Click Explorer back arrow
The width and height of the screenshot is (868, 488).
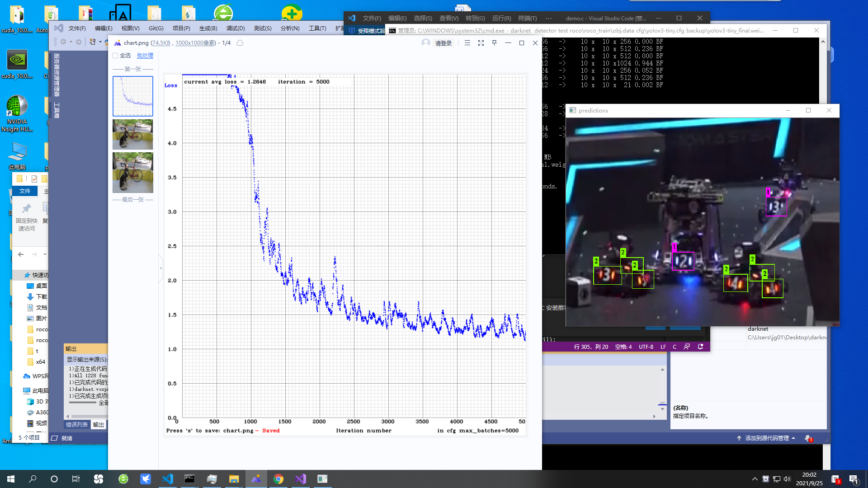point(21,254)
